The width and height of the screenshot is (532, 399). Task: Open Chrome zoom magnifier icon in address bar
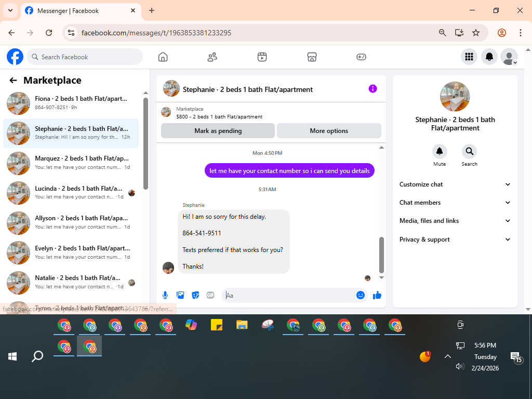click(442, 33)
